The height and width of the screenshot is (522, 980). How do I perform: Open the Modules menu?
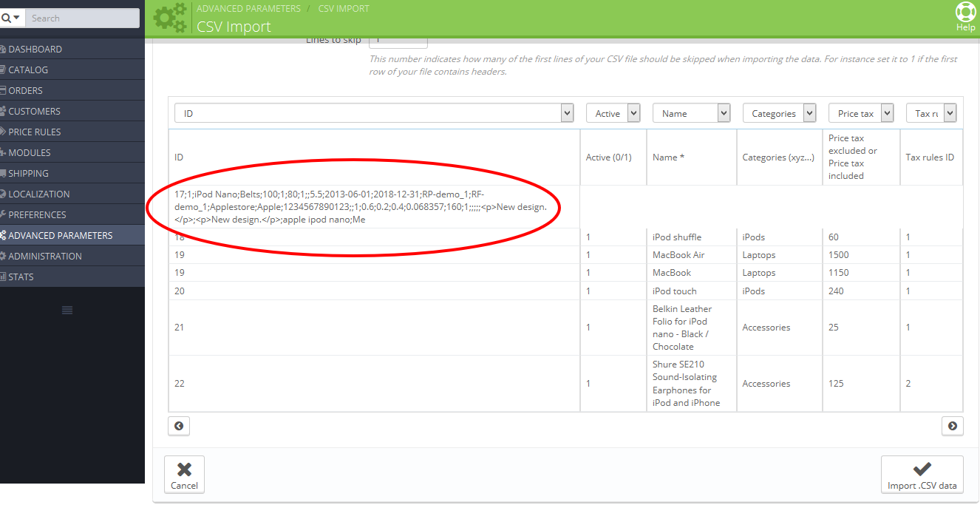[72, 152]
